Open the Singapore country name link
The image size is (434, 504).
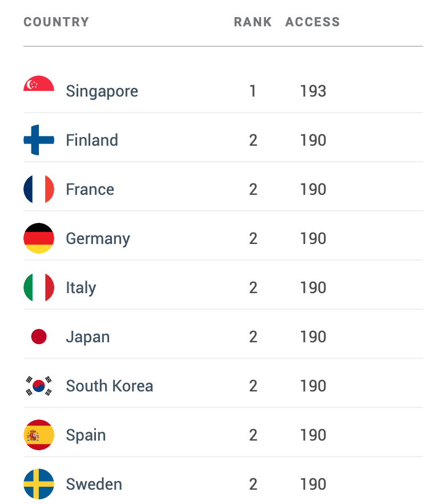pyautogui.click(x=102, y=91)
